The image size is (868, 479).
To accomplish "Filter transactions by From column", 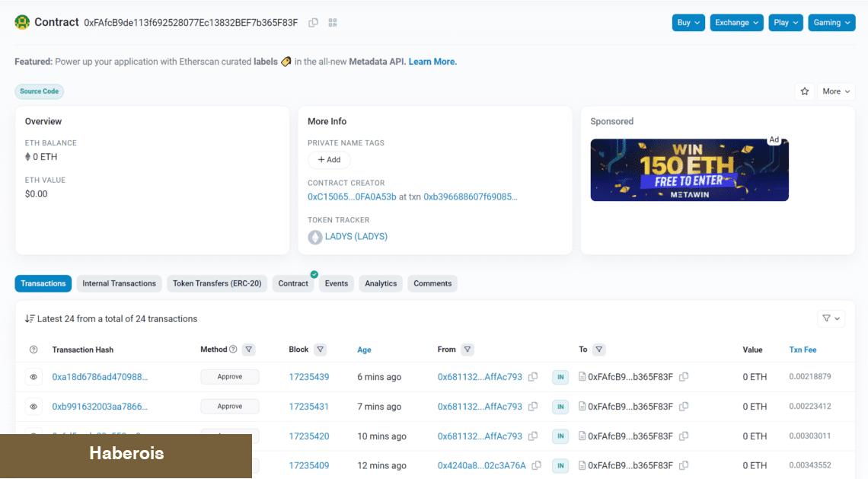I will [468, 350].
